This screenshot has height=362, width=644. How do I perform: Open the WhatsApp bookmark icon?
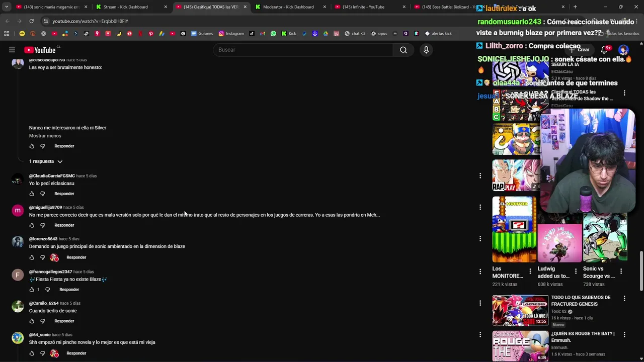coord(273,34)
